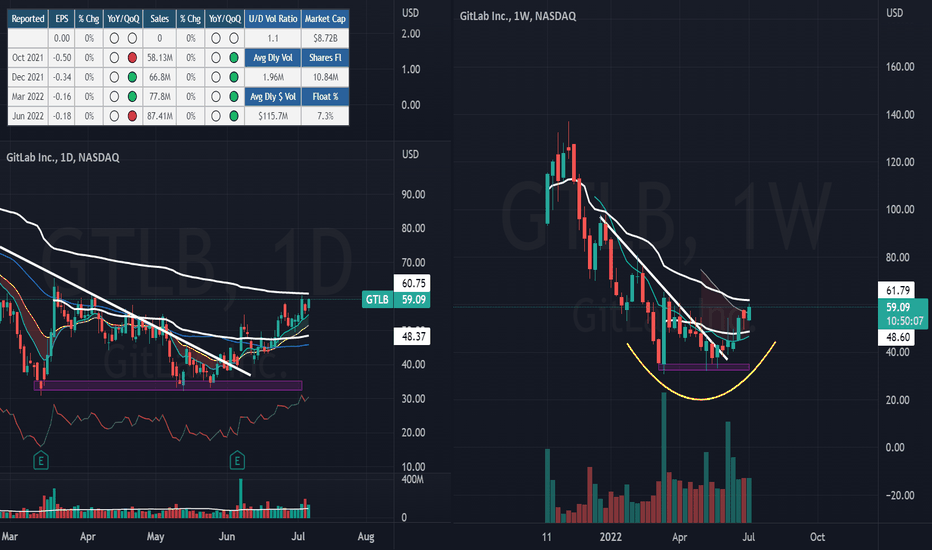Click the '1.96M' average daily volume value
Viewport: 932px width, 550px height.
click(x=273, y=77)
